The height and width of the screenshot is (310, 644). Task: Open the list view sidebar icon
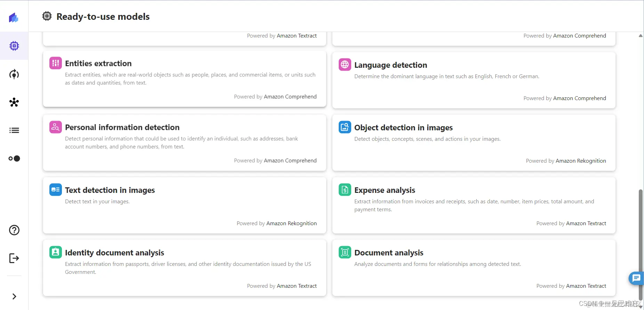tap(14, 130)
